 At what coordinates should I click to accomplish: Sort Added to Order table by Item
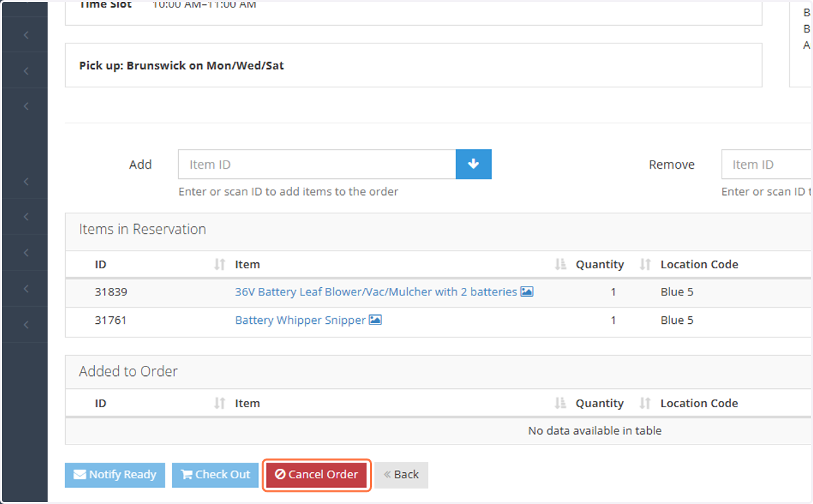coord(560,403)
